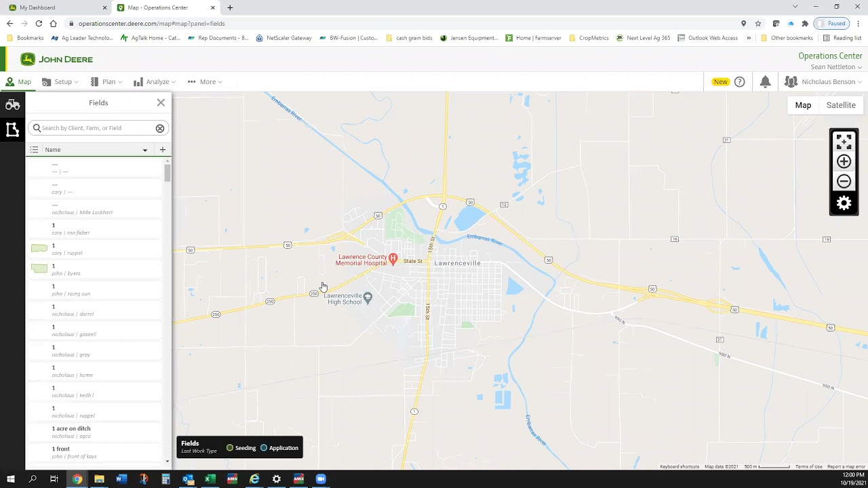Open Windows Start menu
The height and width of the screenshot is (488, 868).
[x=11, y=479]
